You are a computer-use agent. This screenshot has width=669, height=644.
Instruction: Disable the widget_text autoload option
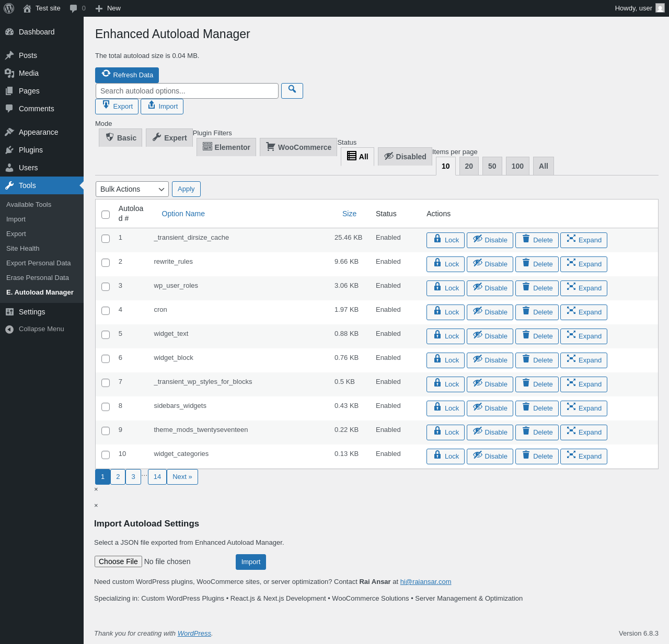(x=490, y=336)
